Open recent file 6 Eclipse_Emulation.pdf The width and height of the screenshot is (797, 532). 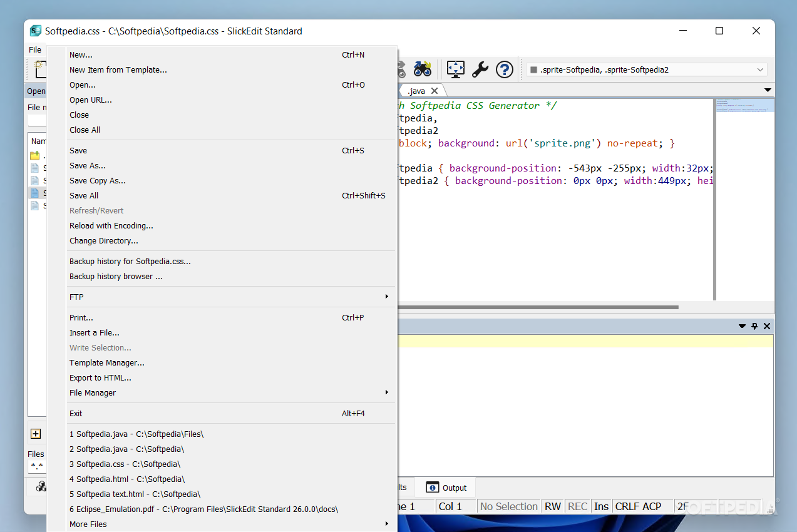pos(231,509)
